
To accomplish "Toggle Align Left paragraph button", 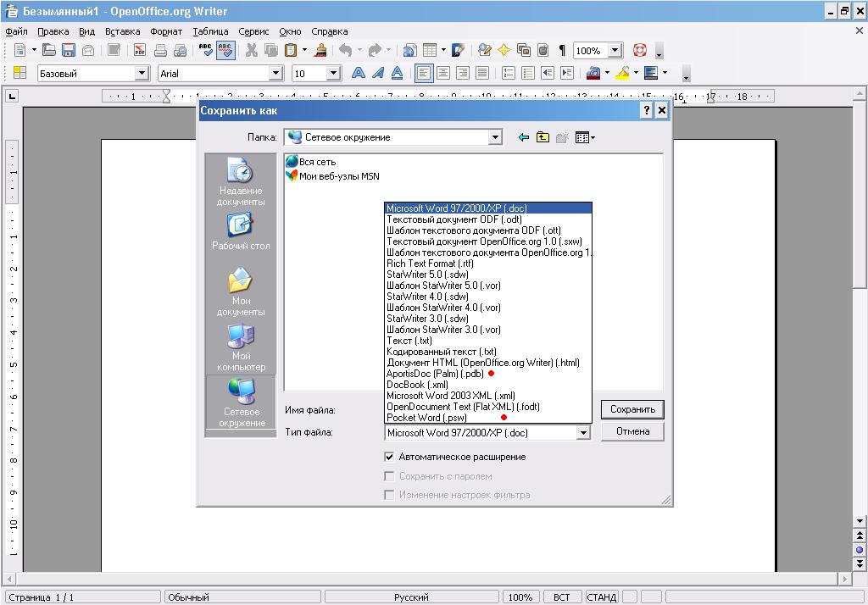I will [424, 73].
